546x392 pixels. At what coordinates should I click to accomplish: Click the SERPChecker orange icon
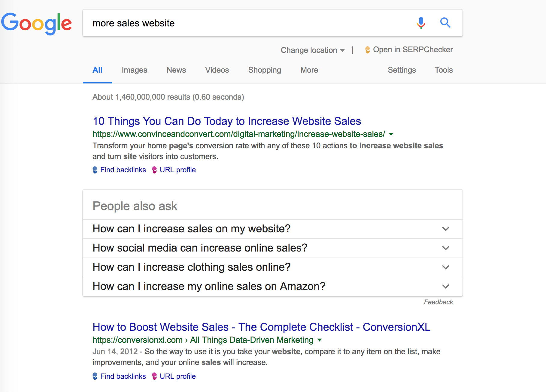[x=368, y=50]
